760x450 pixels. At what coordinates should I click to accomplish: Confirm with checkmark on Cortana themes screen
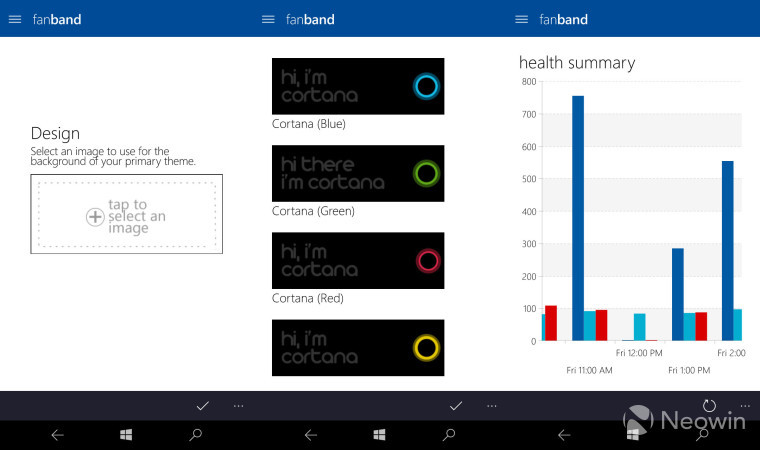click(x=456, y=406)
